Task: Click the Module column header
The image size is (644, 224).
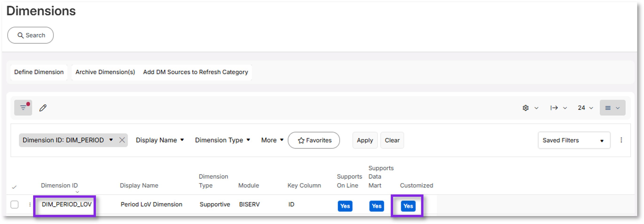Action: click(x=249, y=185)
